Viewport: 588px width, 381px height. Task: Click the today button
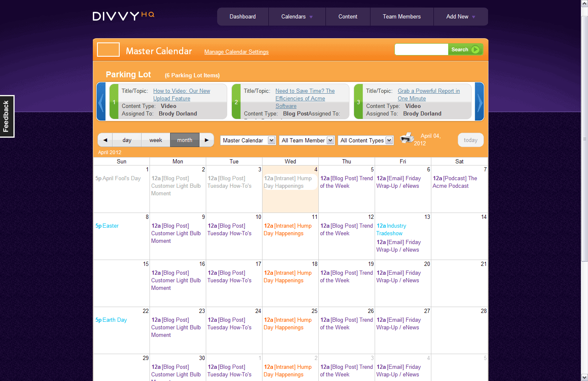tap(470, 140)
